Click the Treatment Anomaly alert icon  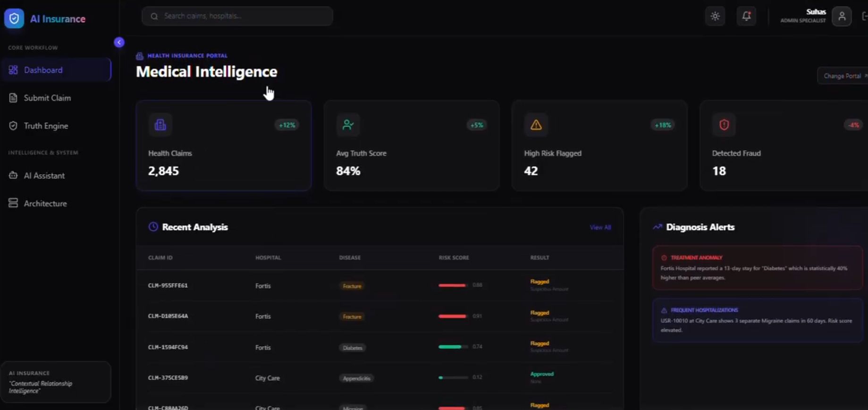pyautogui.click(x=664, y=258)
